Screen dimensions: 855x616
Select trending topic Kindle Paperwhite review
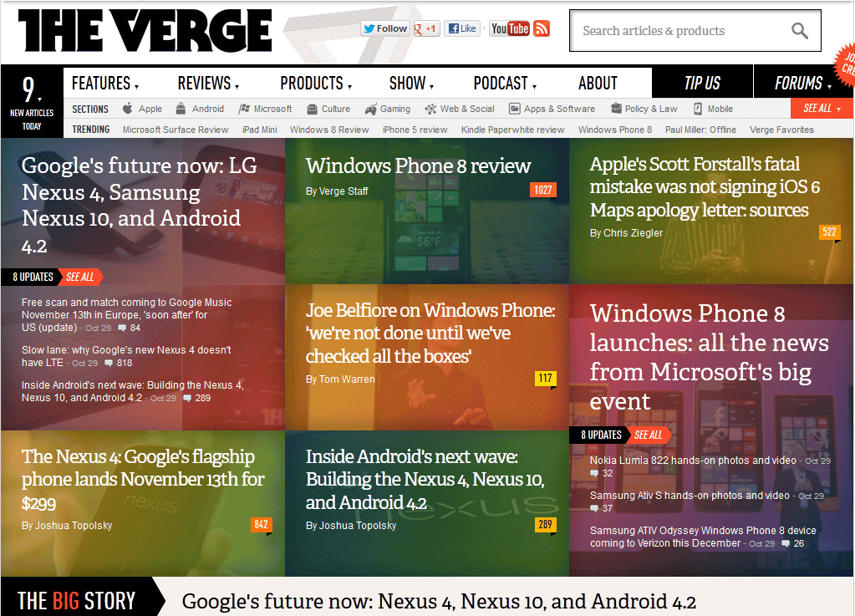[512, 130]
